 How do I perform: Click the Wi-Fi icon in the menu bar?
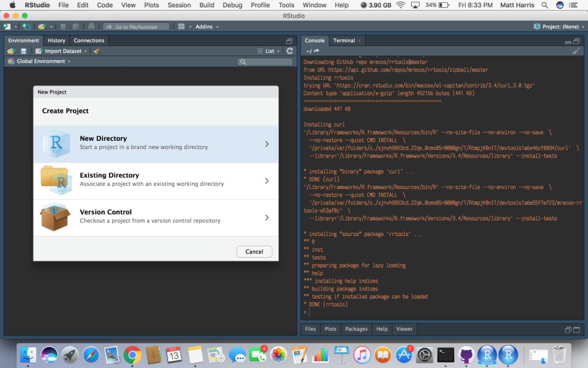[401, 5]
